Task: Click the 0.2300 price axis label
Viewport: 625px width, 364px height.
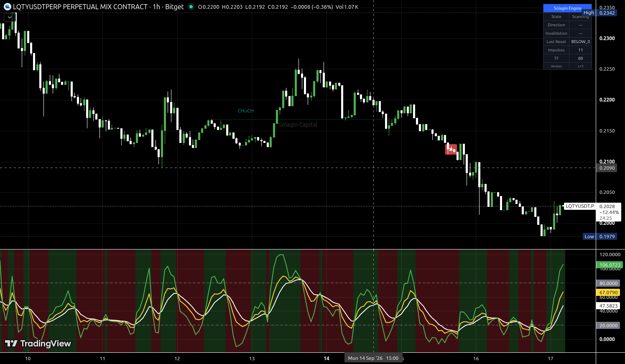Action: 607,38
